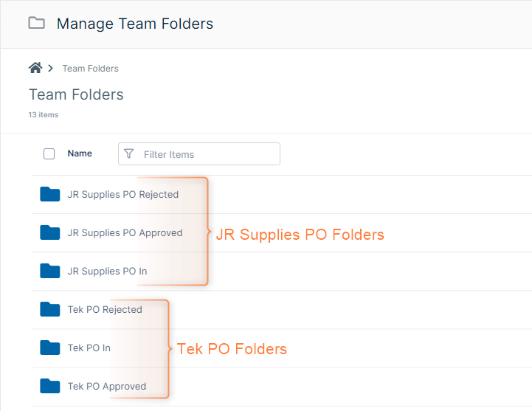The width and height of the screenshot is (532, 411).
Task: Open the JR Supplies PO Approved folder name
Action: tap(125, 233)
